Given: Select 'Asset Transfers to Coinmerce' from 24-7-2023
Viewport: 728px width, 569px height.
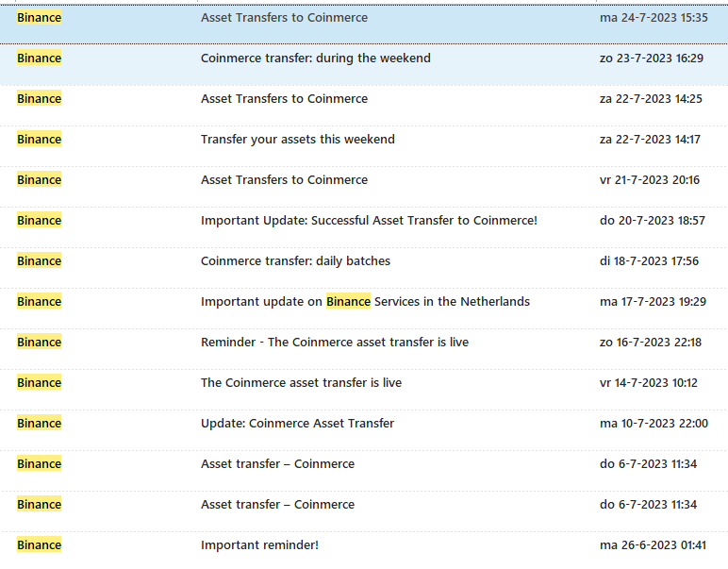Looking at the screenshot, I should [284, 18].
